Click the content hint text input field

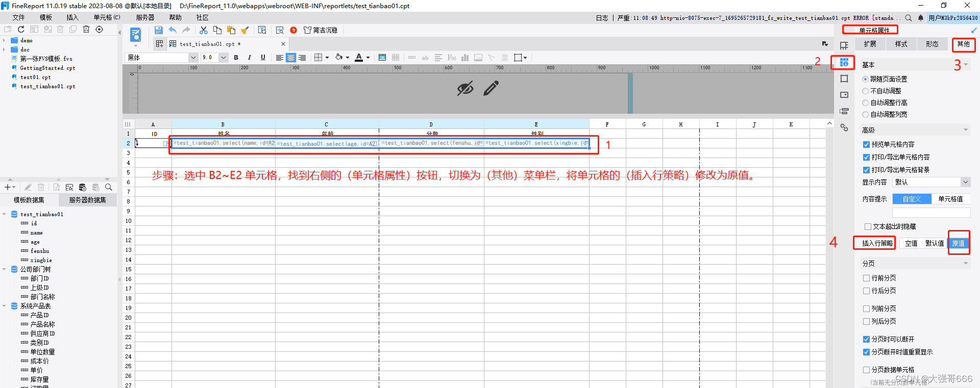tap(931, 212)
